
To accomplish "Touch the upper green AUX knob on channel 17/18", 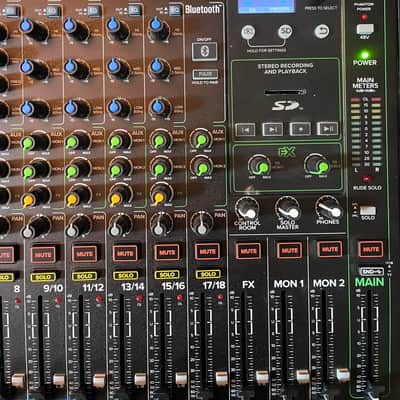I will pyautogui.click(x=201, y=140).
